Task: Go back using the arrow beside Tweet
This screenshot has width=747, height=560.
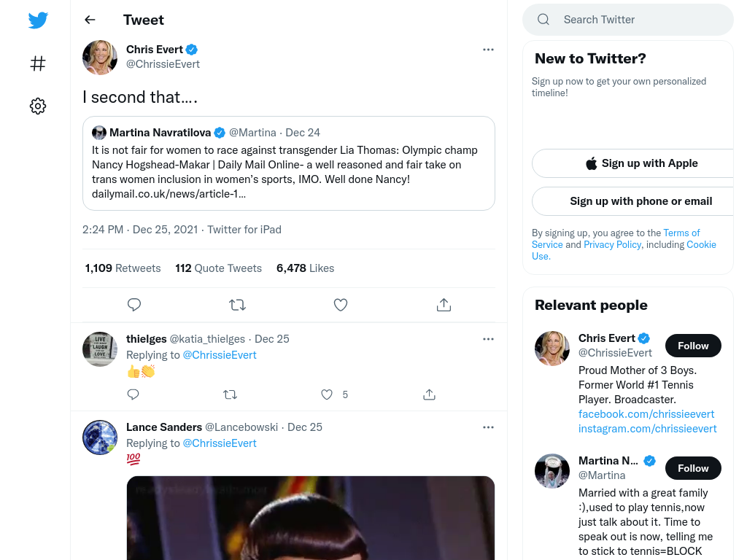Action: click(90, 20)
